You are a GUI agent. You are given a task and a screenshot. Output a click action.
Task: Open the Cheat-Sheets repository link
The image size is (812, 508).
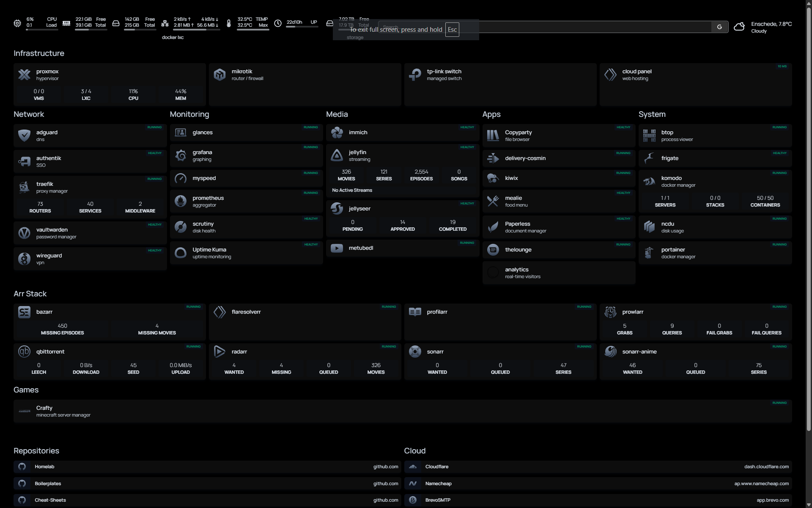pyautogui.click(x=207, y=500)
